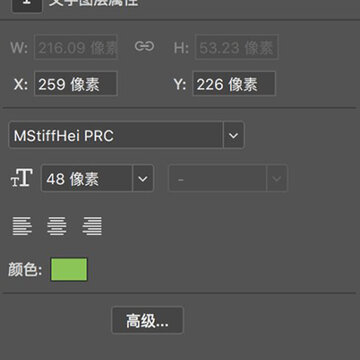This screenshot has width=360, height=360.
Task: Click the W width field showing 216.09
Action: pos(76,47)
